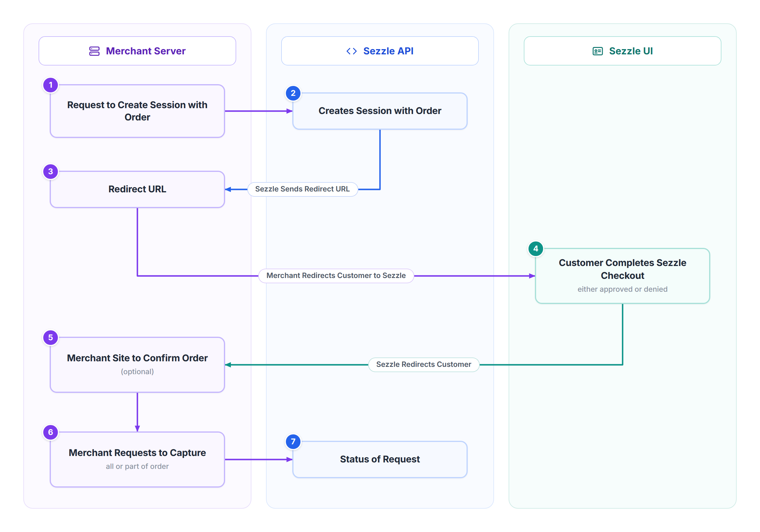Click the code brackets icon beside Sezzle API

point(352,51)
